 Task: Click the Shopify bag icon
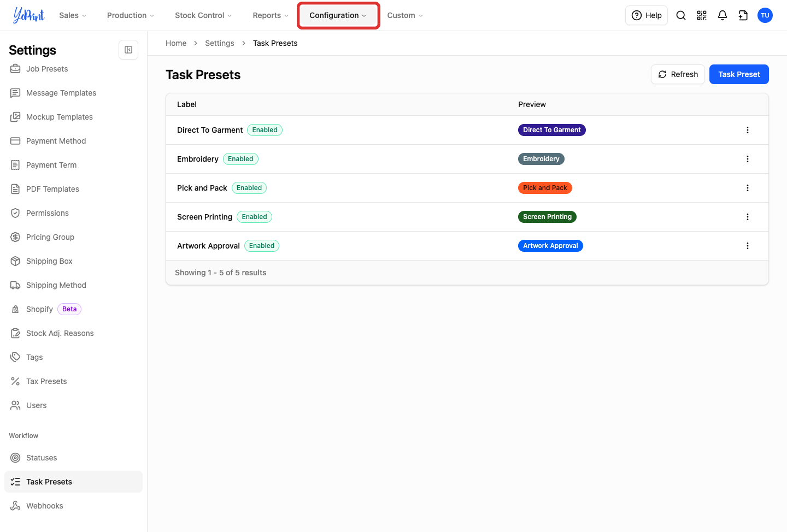tap(15, 309)
